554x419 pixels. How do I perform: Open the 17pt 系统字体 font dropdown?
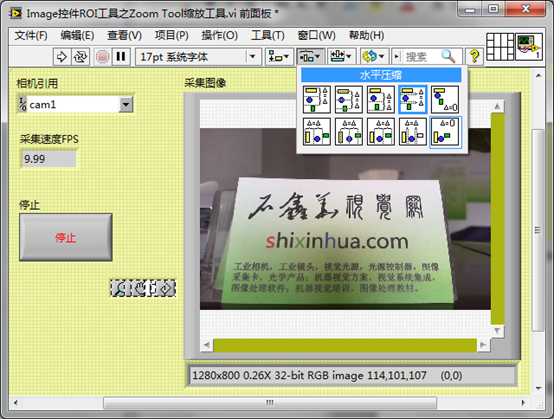(252, 57)
